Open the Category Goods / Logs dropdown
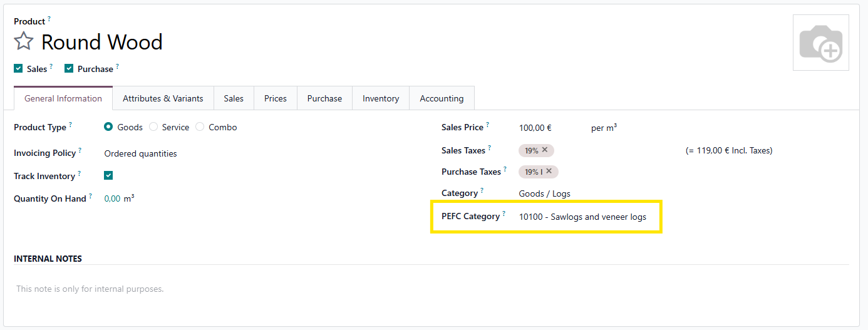Image resolution: width=868 pixels, height=330 pixels. [544, 193]
